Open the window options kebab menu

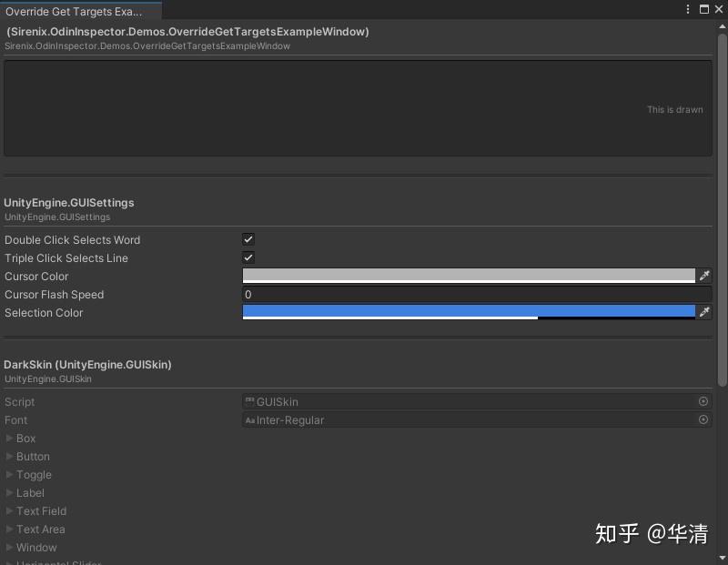tap(688, 8)
